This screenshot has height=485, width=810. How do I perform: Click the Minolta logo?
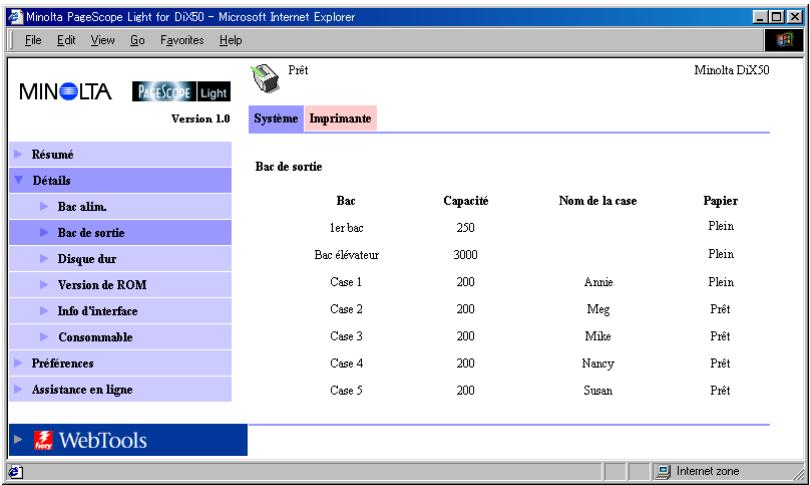click(x=65, y=92)
